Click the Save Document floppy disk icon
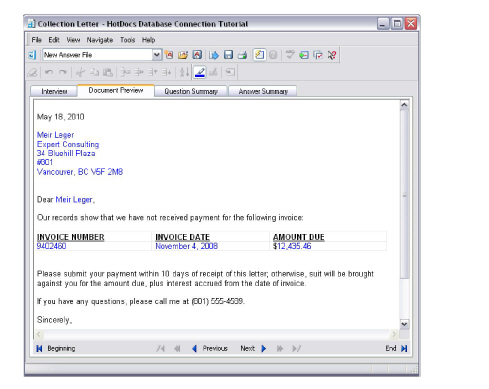 [228, 55]
